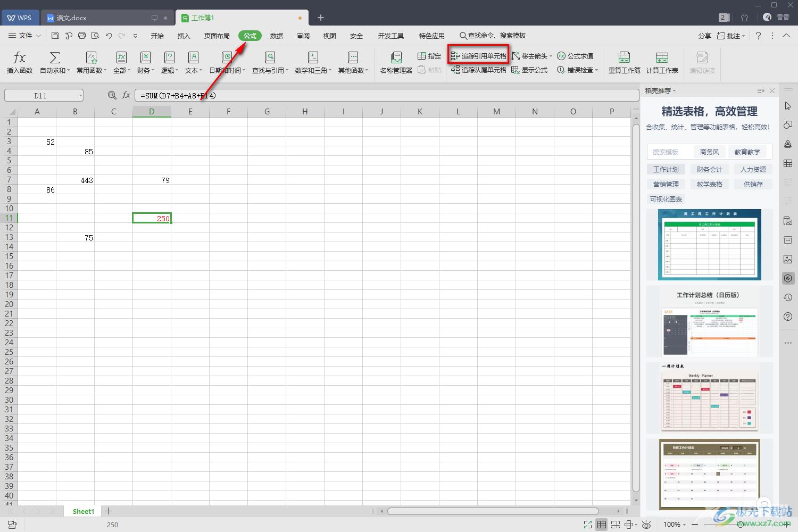Click the Help question icon in right sidebar
This screenshot has height=532, width=798.
point(788,317)
